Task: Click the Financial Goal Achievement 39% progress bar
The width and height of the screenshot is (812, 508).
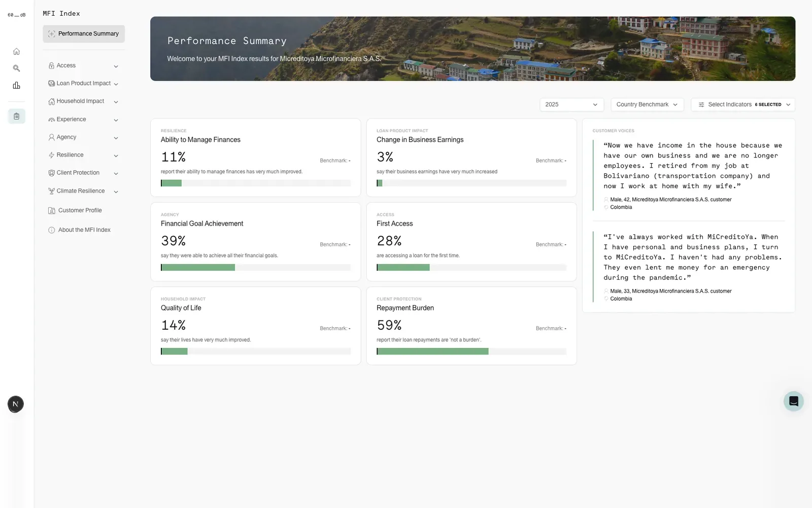Action: pos(256,267)
